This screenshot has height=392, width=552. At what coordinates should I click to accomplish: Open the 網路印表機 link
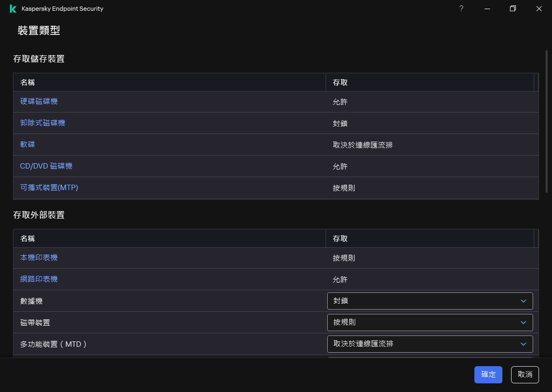click(39, 279)
